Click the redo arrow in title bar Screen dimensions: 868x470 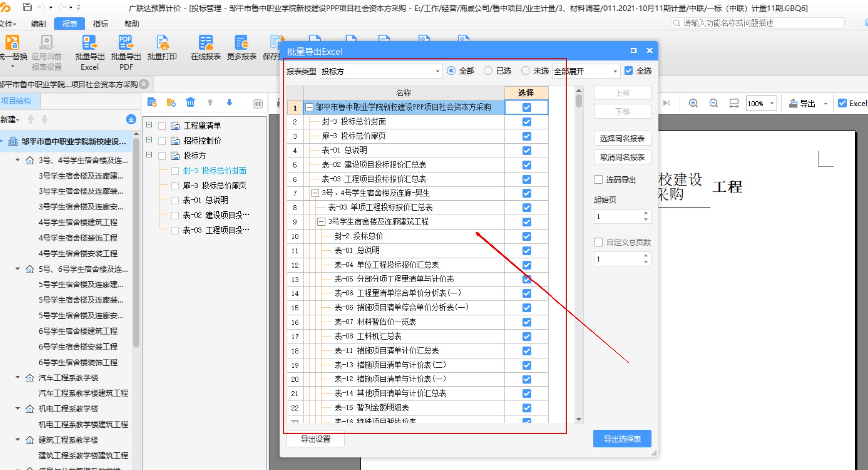[x=62, y=7]
